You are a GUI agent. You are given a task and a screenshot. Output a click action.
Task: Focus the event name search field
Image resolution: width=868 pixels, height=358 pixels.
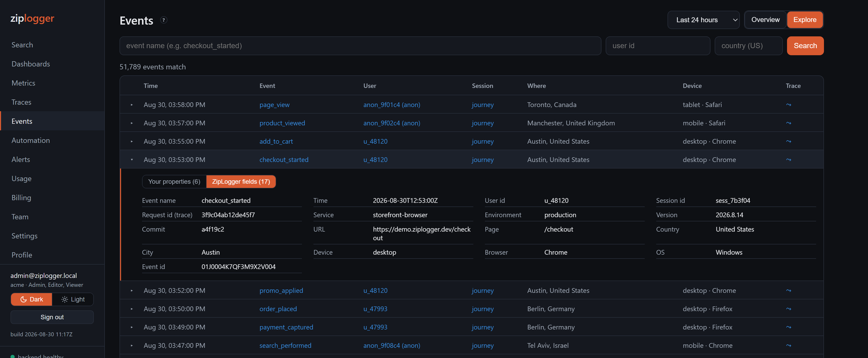pyautogui.click(x=360, y=45)
